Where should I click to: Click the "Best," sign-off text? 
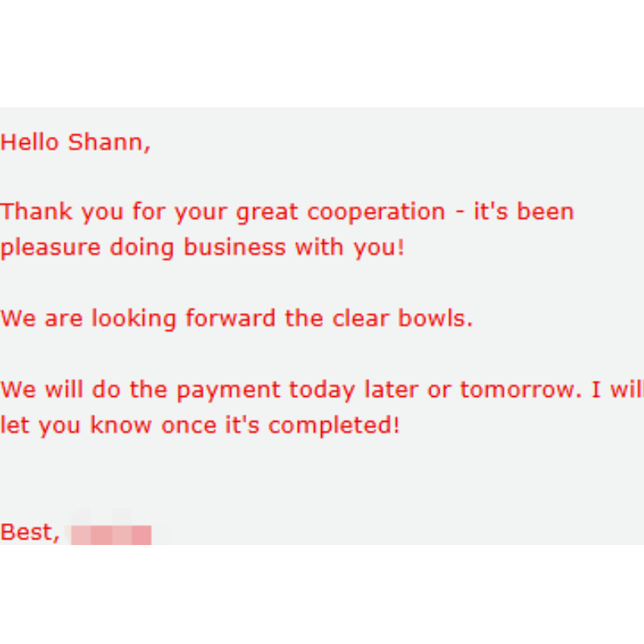(x=30, y=532)
